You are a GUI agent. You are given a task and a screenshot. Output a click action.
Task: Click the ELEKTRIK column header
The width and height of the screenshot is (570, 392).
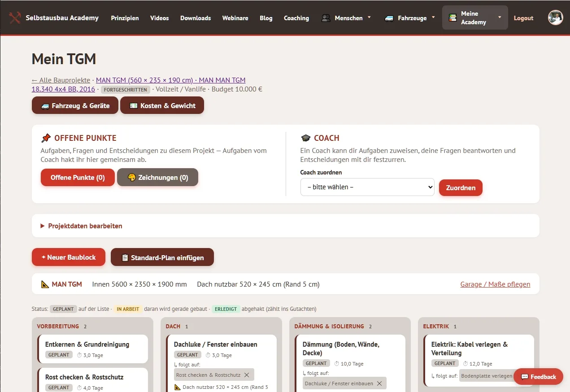pos(436,327)
